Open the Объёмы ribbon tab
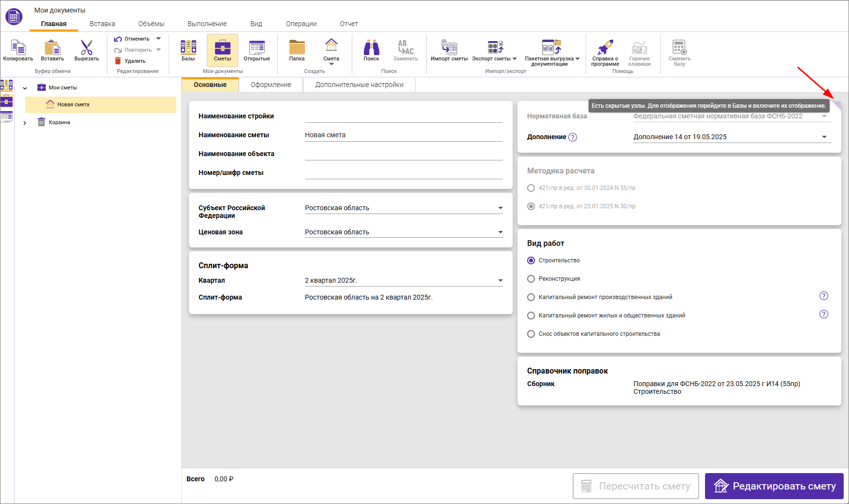Image resolution: width=849 pixels, height=504 pixels. 151,24
